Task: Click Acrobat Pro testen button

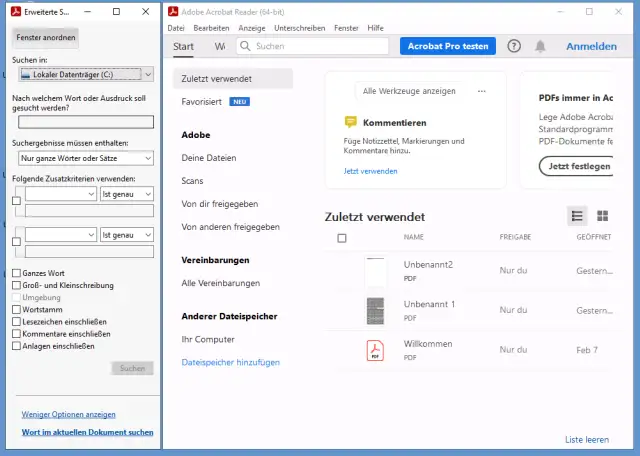Action: click(448, 46)
